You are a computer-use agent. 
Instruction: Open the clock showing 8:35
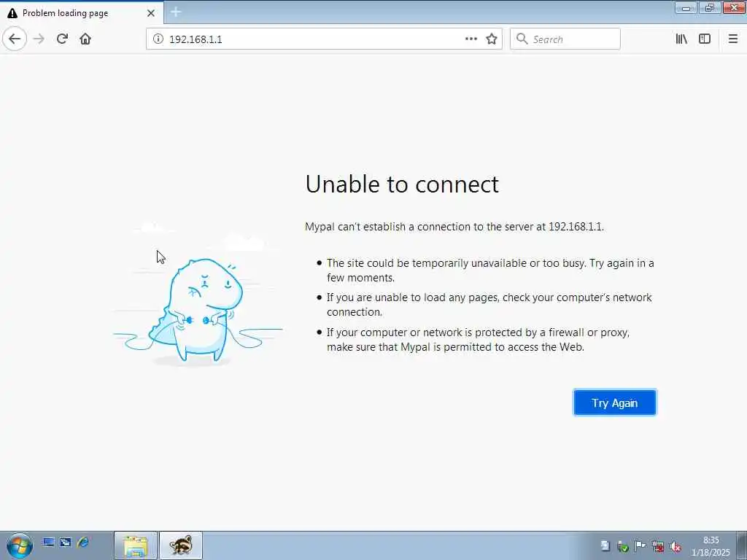coord(711,546)
